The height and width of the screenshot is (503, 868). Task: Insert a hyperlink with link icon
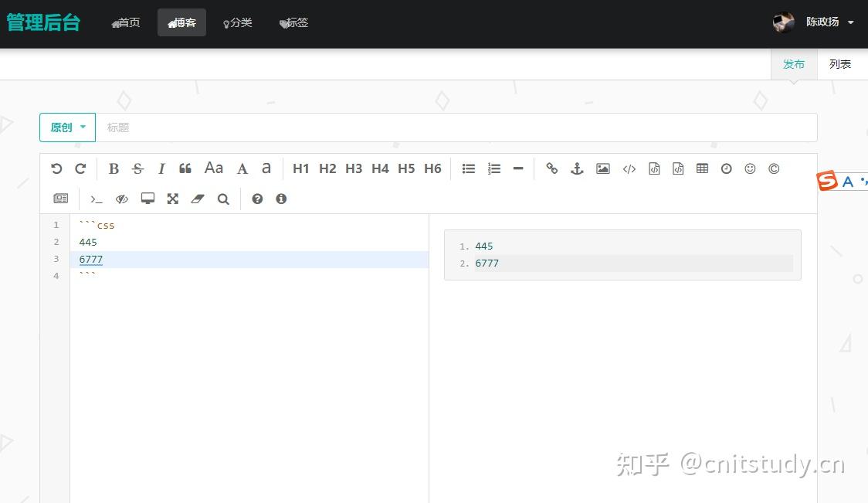[x=552, y=168]
